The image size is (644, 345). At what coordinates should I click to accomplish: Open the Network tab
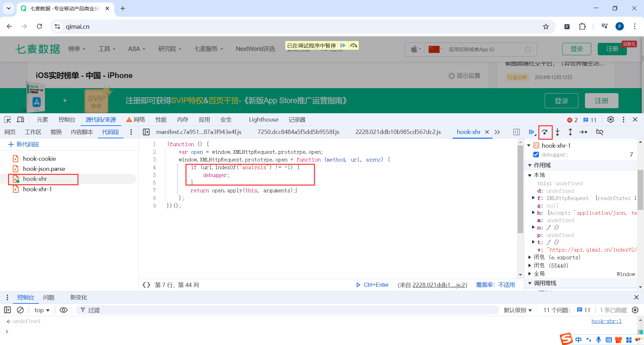[x=136, y=120]
